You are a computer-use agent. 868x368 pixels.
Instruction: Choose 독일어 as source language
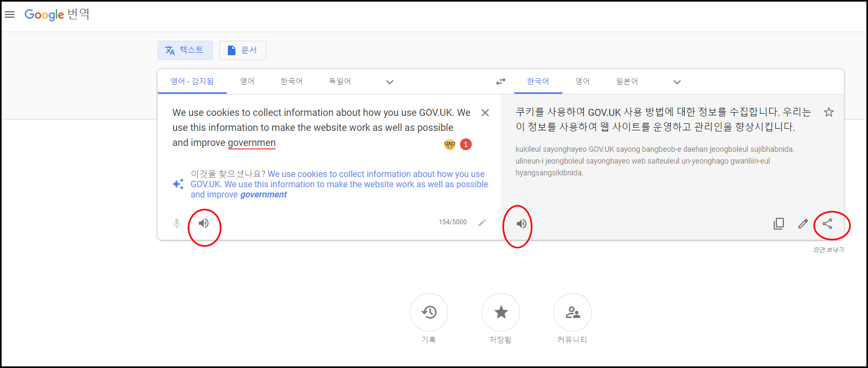click(x=340, y=82)
